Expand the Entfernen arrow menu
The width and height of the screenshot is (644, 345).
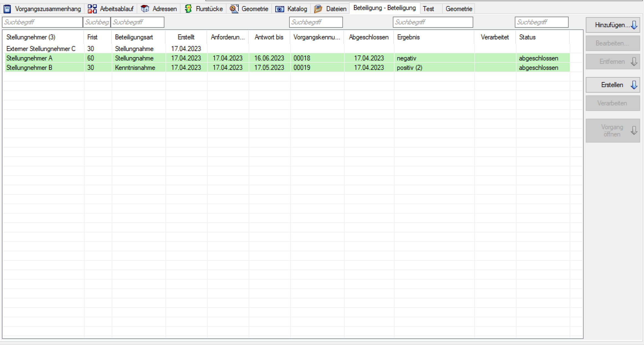[634, 62]
